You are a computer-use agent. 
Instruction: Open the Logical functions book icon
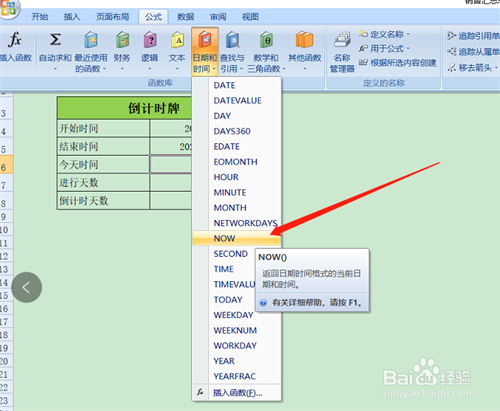(x=150, y=40)
